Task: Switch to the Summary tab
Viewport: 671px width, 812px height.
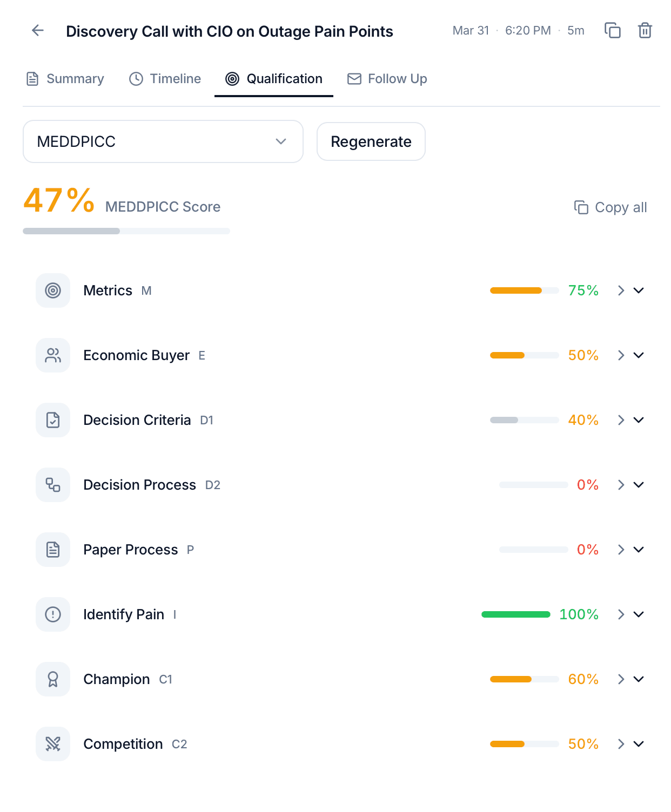Action: [x=65, y=79]
